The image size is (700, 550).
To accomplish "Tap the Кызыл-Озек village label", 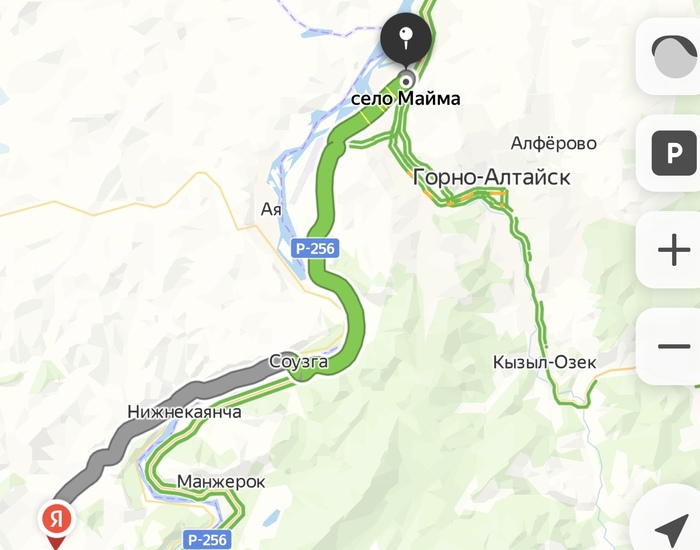I will pos(544,362).
